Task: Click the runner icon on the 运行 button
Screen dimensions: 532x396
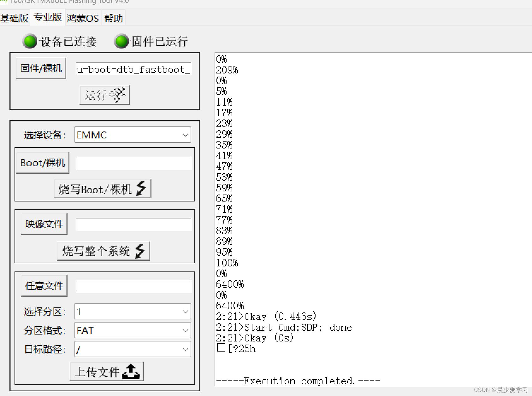Action: pyautogui.click(x=117, y=95)
